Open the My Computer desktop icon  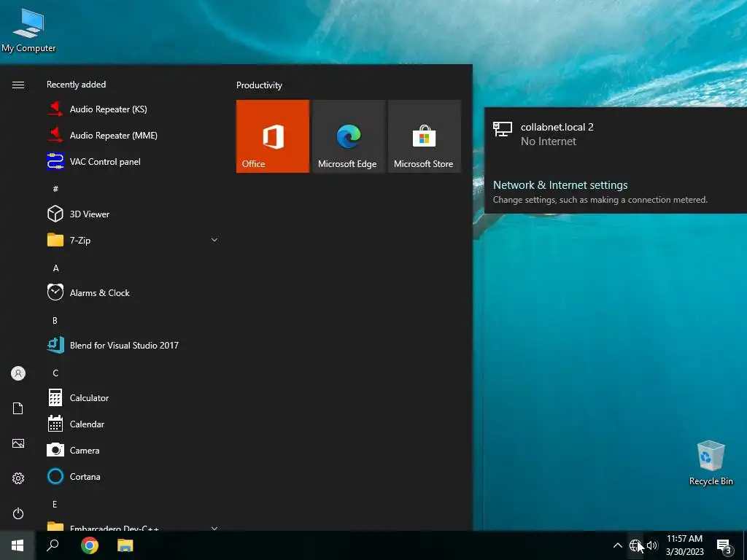[x=28, y=30]
